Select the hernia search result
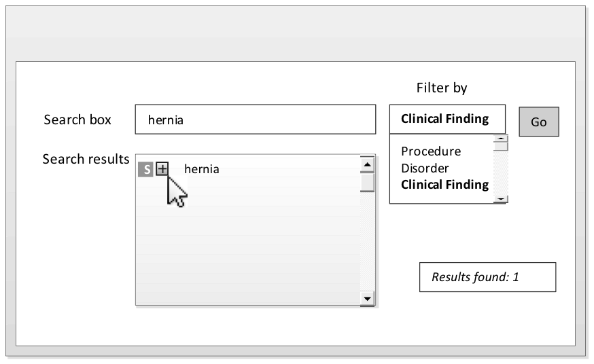 click(x=202, y=169)
